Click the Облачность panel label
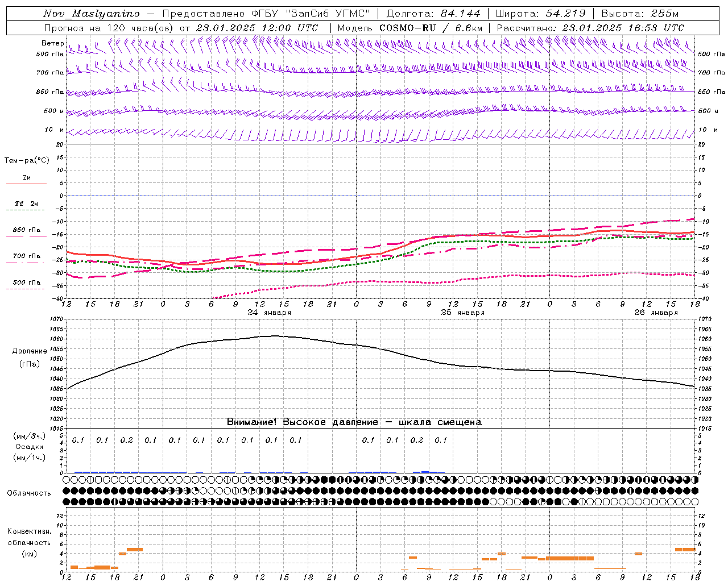728x582 pixels. pos(29,493)
